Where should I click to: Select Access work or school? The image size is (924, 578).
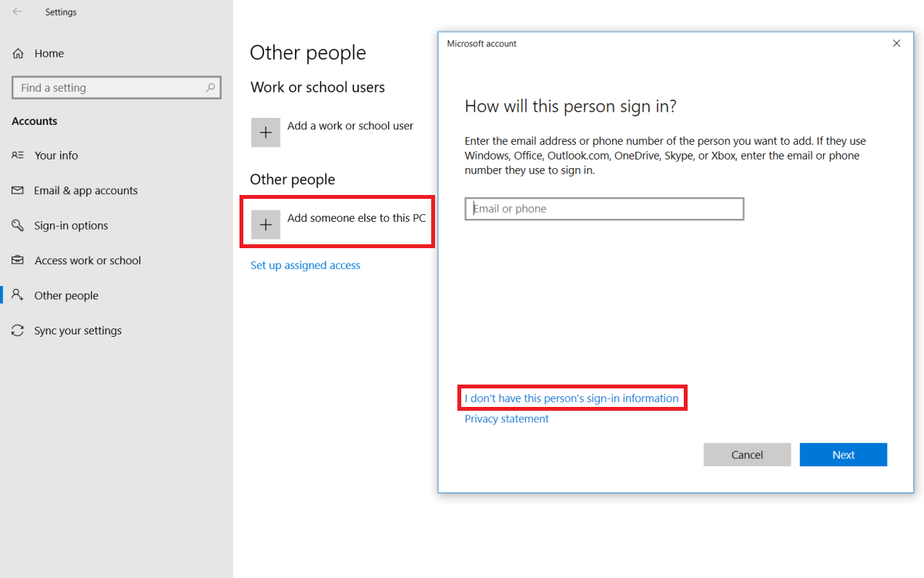tap(88, 260)
